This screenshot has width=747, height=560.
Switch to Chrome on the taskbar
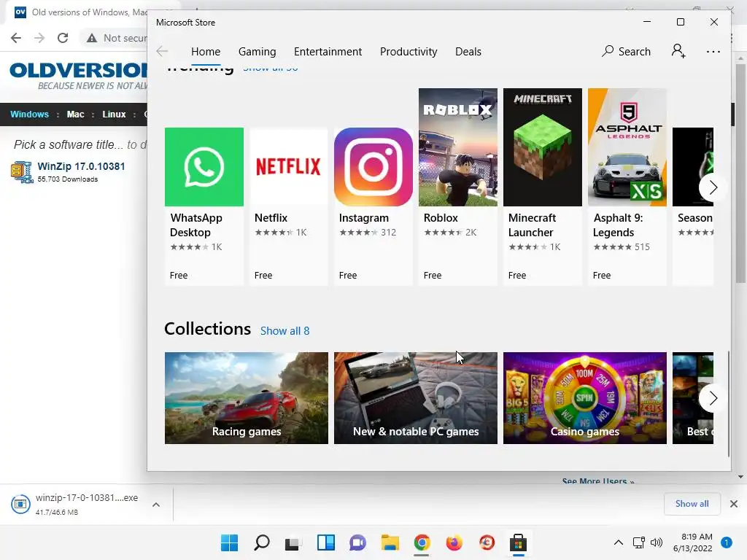(422, 542)
